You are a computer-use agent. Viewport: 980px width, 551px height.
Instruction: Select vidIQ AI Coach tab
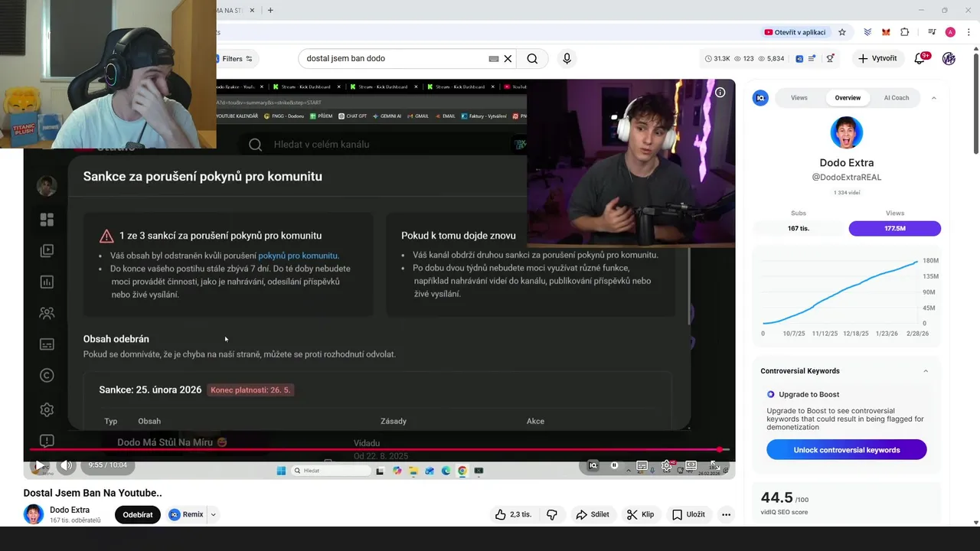point(897,98)
